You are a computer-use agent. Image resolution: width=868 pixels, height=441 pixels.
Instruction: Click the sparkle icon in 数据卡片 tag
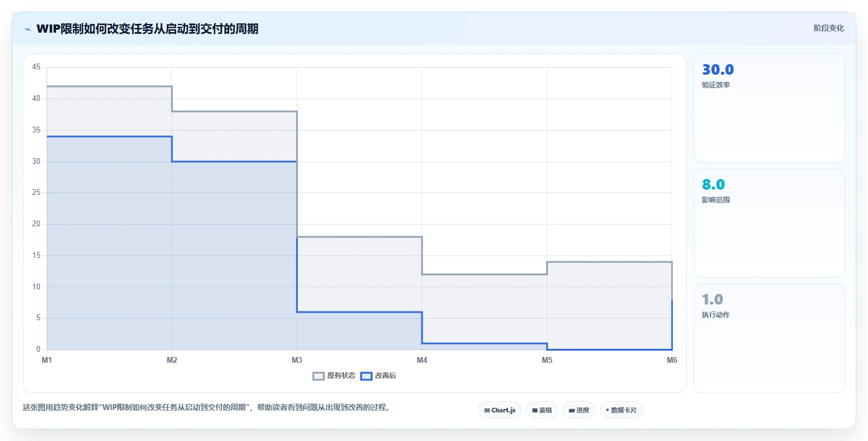607,411
